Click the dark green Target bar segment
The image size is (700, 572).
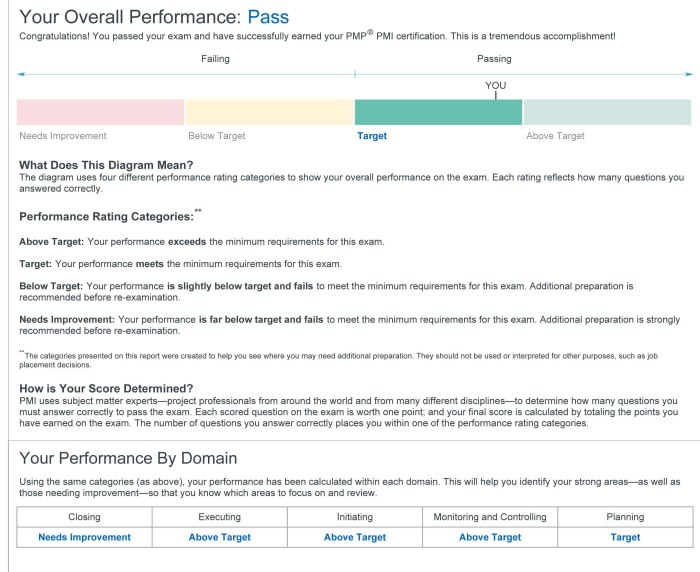438,112
